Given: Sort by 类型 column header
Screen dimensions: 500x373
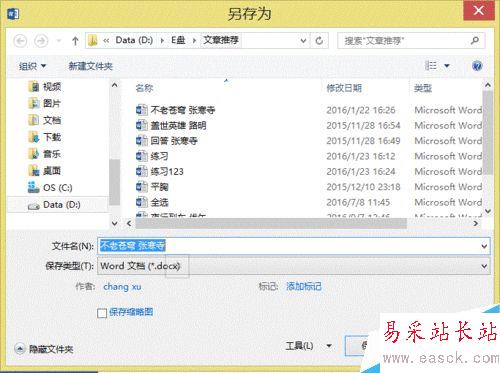Looking at the screenshot, I should 423,88.
